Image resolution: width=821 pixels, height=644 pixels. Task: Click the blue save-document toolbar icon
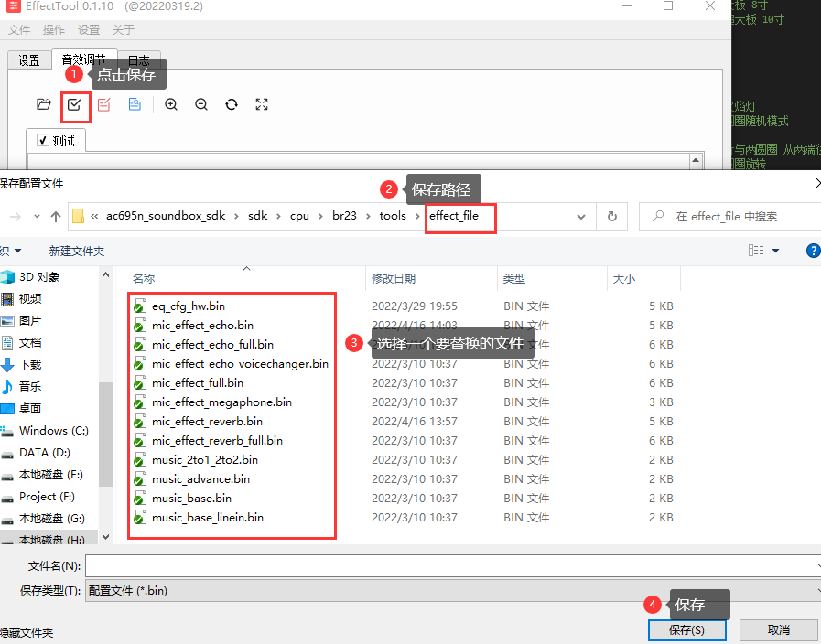tap(135, 104)
